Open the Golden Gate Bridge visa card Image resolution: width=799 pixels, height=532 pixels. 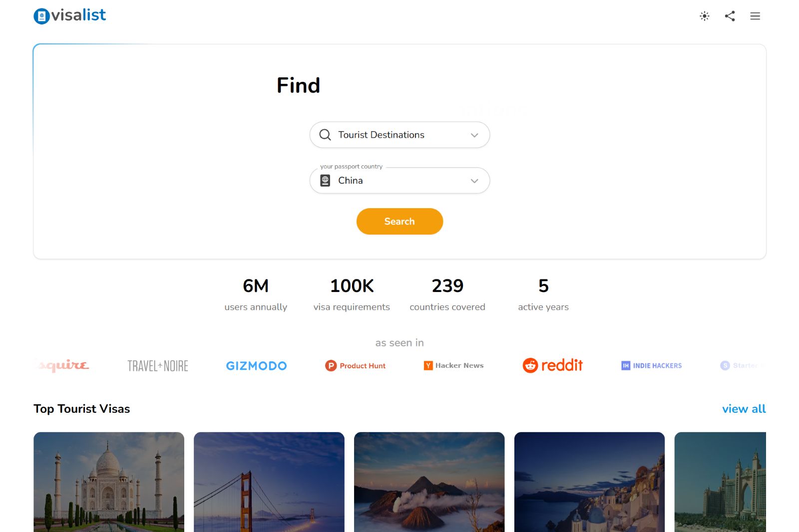tap(269, 482)
